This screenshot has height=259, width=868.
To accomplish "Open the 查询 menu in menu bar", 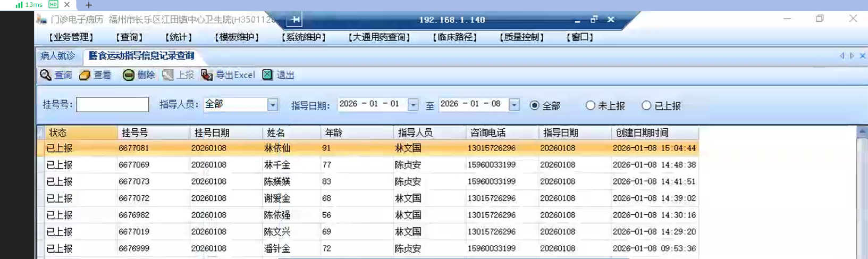I will (x=129, y=37).
